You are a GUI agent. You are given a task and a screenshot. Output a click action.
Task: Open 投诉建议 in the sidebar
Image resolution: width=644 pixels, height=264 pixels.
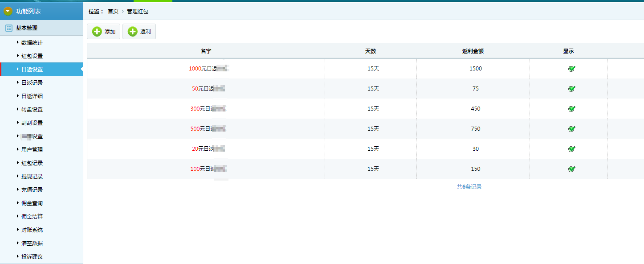click(x=32, y=257)
